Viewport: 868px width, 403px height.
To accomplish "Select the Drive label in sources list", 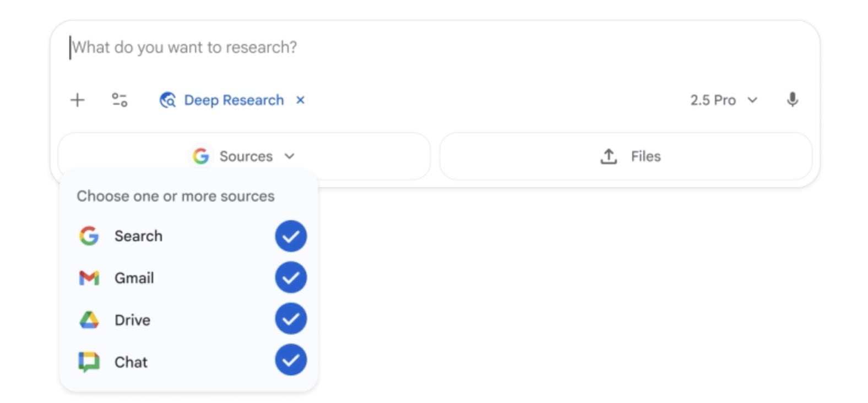I will [132, 320].
